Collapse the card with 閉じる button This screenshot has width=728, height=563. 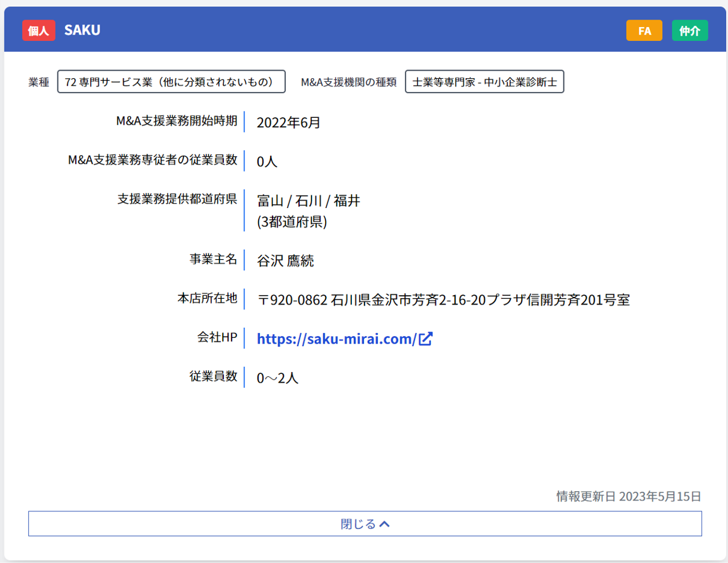[x=365, y=523]
